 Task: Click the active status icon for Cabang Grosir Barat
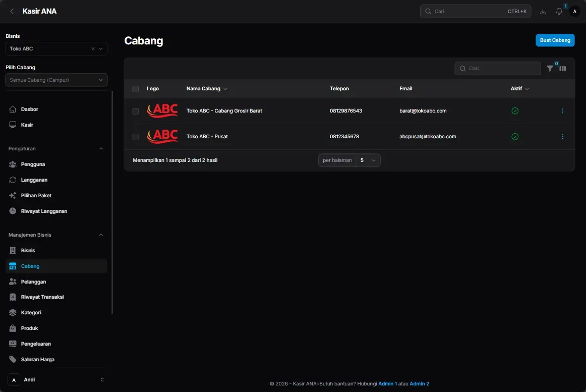point(515,110)
